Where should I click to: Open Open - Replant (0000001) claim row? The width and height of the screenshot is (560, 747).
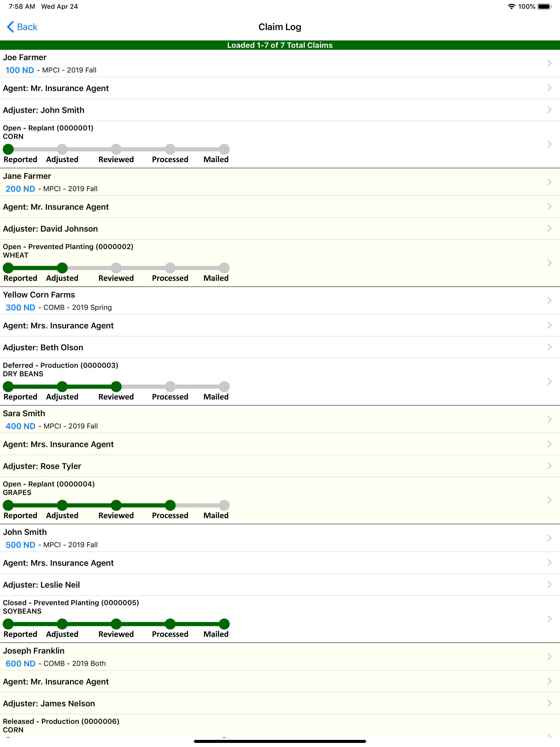coord(280,144)
